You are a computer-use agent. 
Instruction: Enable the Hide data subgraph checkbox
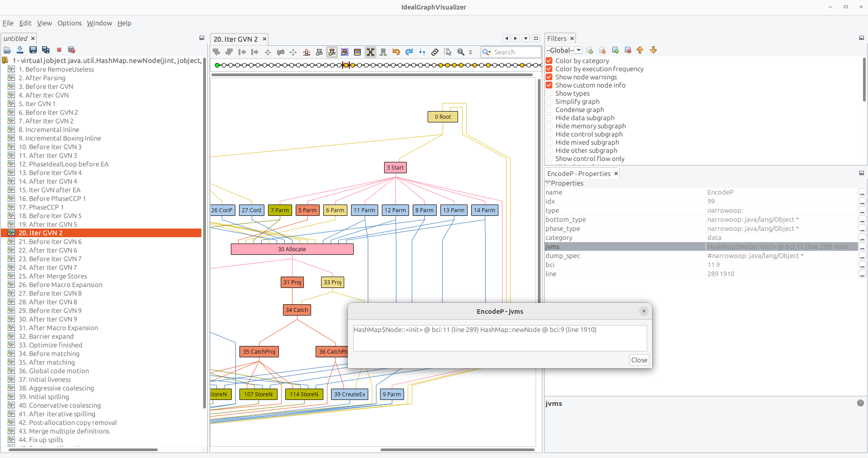(549, 118)
